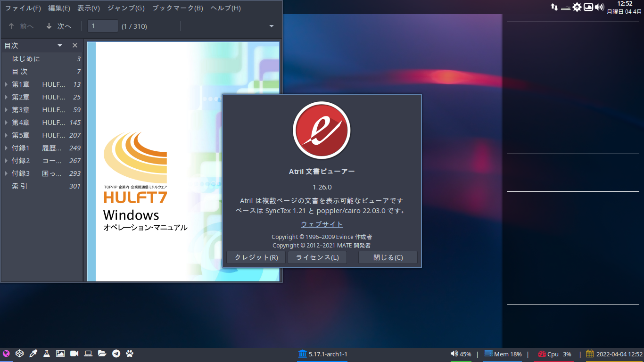644x362 pixels.
Task: Expand the 第2章 chapter node
Action: point(6,97)
